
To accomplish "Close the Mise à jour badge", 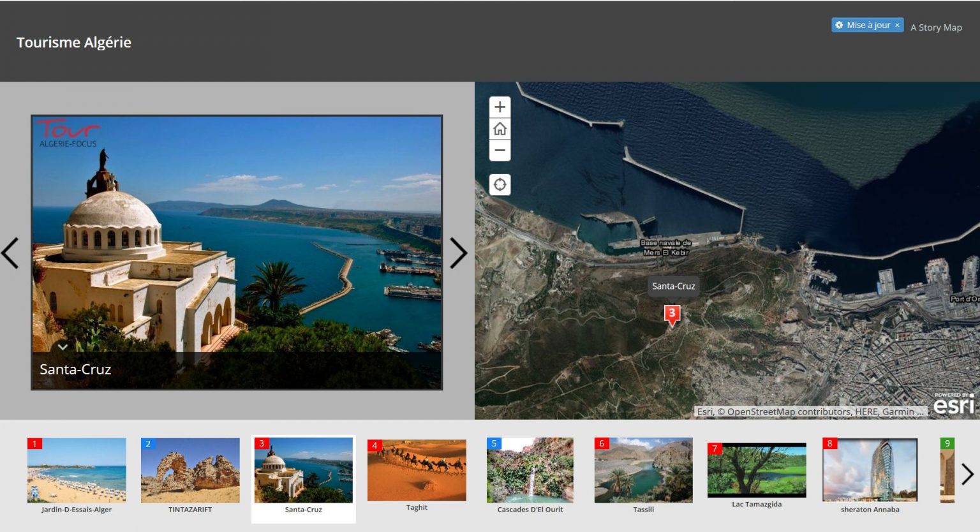I will click(896, 26).
